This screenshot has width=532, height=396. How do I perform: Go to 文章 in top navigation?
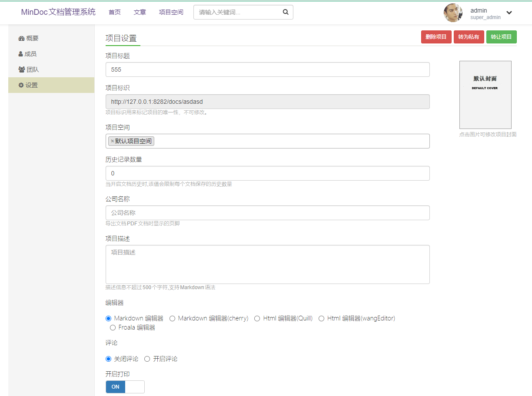(x=140, y=12)
